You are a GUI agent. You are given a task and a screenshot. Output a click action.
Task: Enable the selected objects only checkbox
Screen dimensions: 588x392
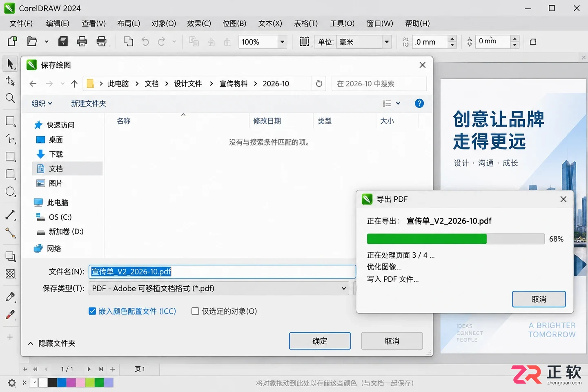tap(195, 311)
